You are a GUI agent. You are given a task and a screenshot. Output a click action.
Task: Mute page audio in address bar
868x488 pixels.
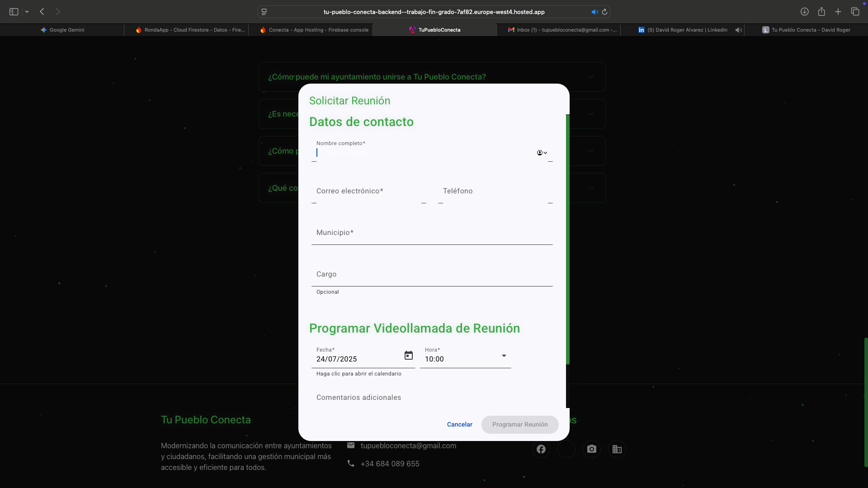pyautogui.click(x=594, y=12)
